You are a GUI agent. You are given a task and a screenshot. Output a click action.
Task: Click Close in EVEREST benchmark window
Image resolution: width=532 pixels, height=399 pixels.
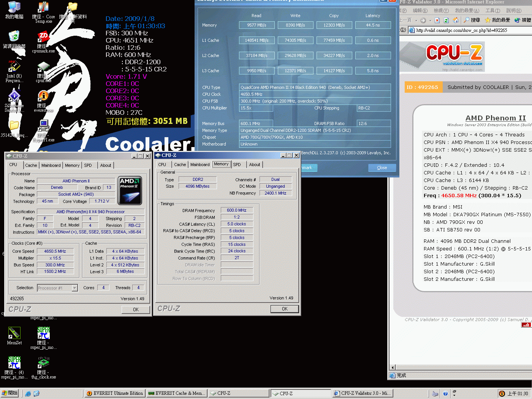click(382, 168)
